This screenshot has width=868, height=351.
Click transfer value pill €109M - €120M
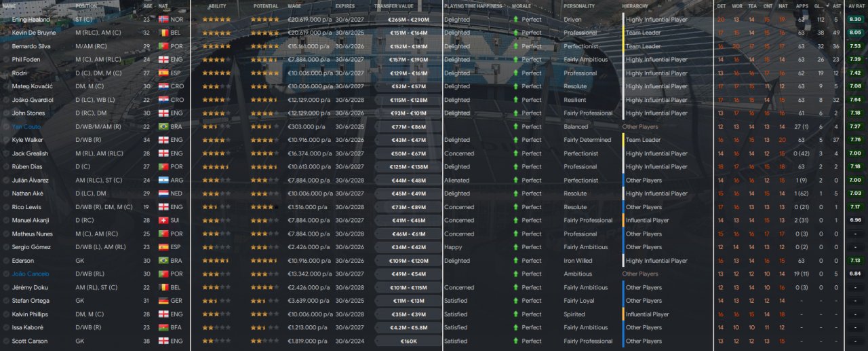click(x=408, y=261)
